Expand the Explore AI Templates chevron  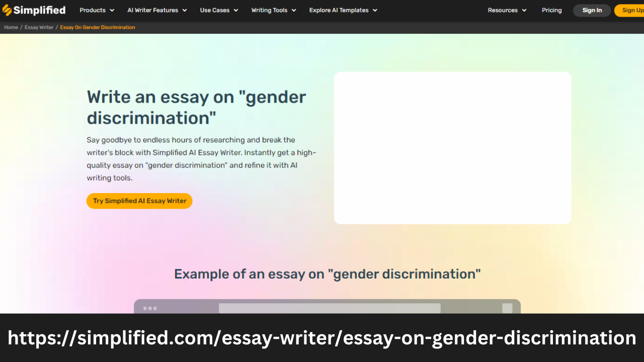coord(374,11)
